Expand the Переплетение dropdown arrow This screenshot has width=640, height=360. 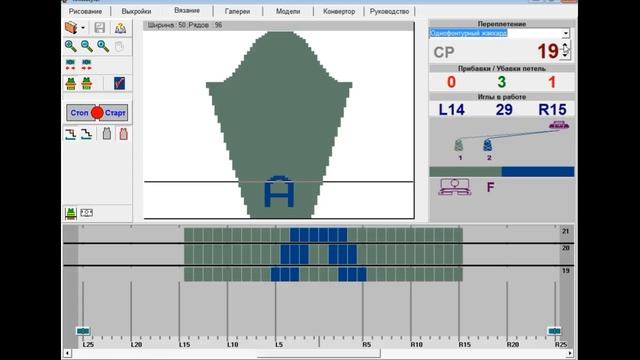pos(566,33)
